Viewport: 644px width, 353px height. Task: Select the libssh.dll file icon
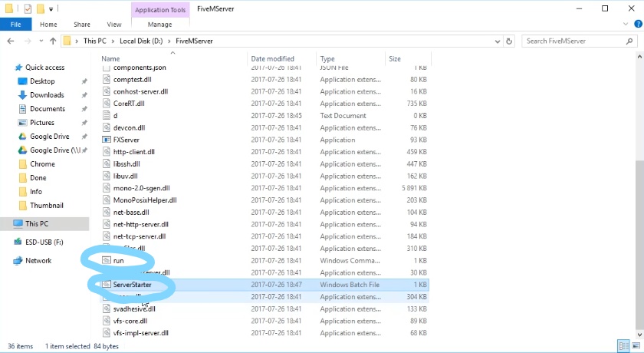click(107, 164)
